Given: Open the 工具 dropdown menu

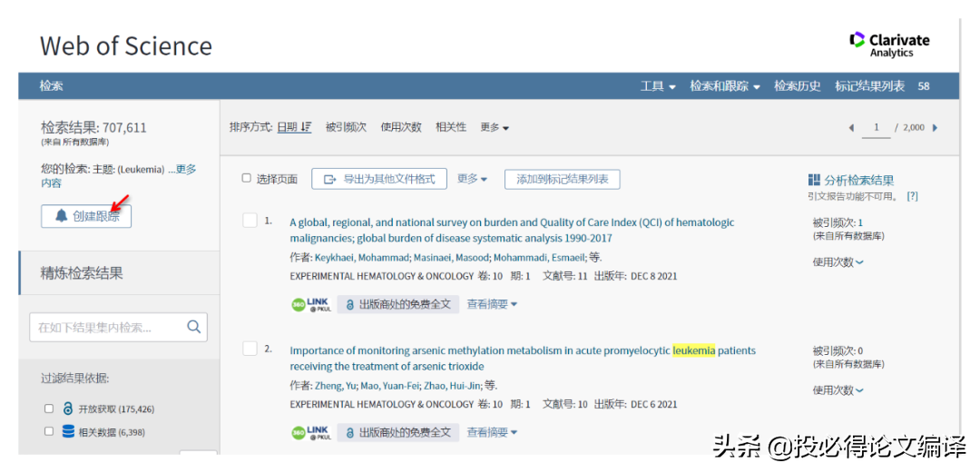Looking at the screenshot, I should coord(658,86).
